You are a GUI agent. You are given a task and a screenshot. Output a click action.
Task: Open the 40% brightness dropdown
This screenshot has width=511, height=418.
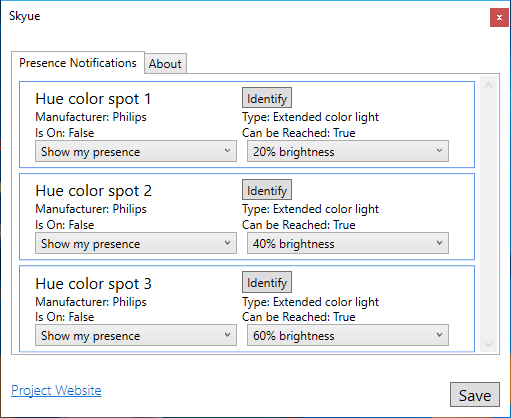pos(348,243)
